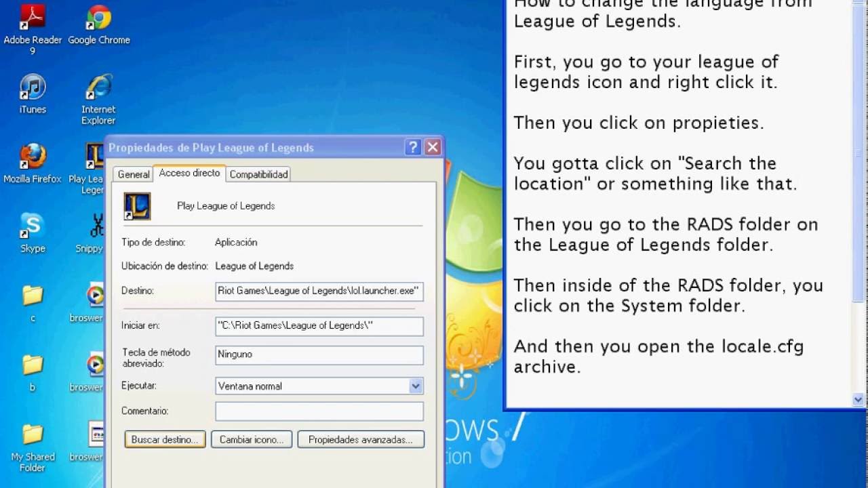Click the Cambiar icono button
This screenshot has width=868, height=488.
pos(252,440)
